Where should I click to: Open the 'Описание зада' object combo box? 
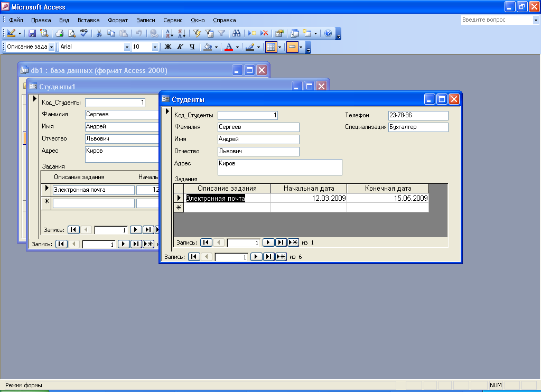(51, 47)
